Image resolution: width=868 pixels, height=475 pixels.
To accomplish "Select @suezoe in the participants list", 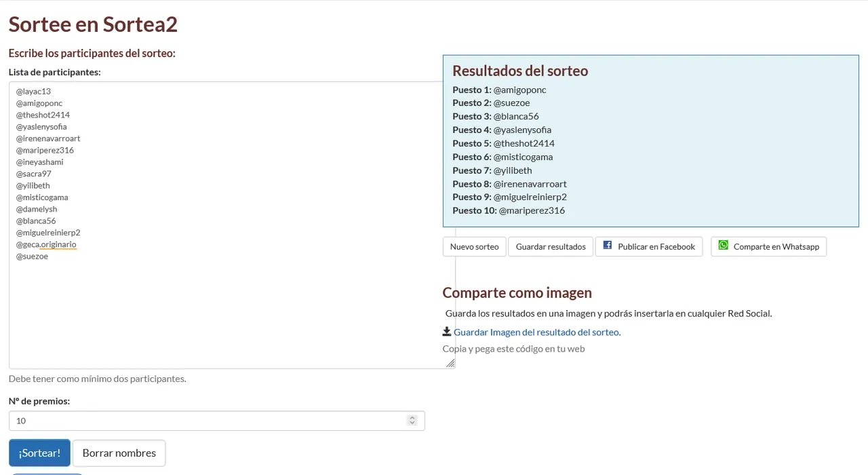I will point(32,256).
